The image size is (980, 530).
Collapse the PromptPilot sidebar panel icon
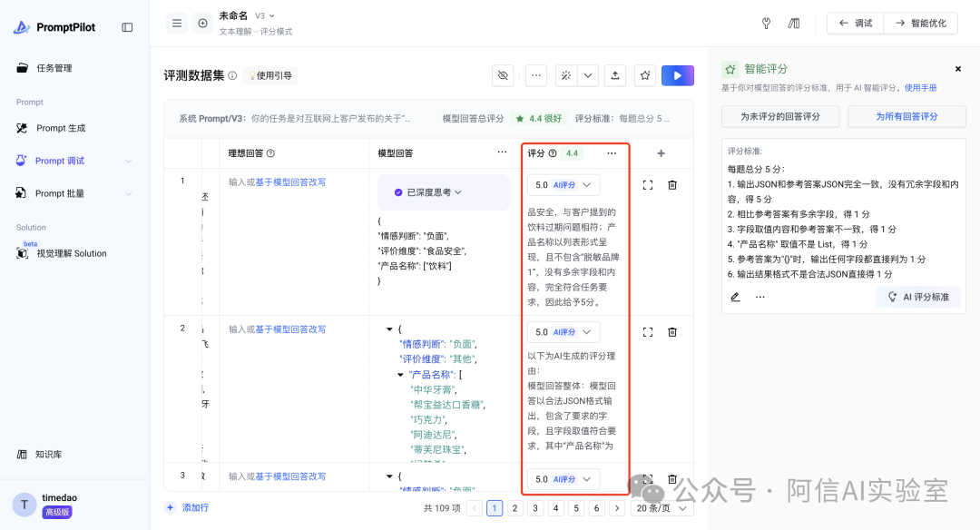127,27
